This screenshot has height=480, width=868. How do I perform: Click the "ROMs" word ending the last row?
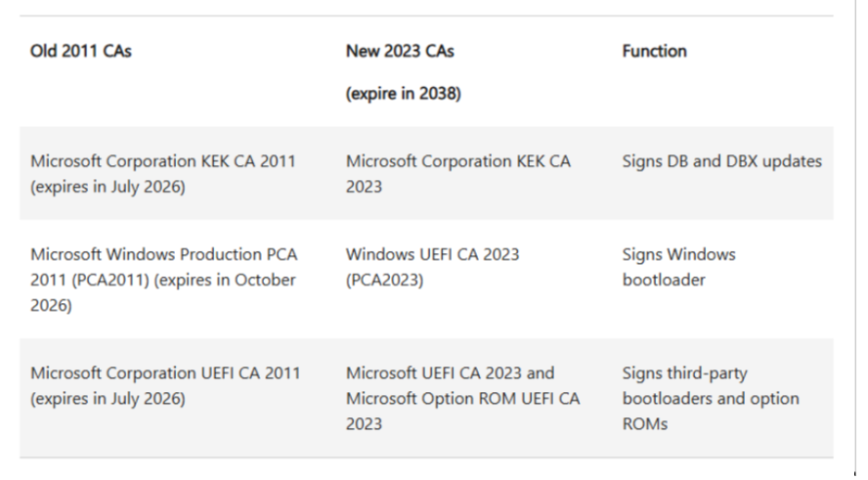pyautogui.click(x=643, y=423)
